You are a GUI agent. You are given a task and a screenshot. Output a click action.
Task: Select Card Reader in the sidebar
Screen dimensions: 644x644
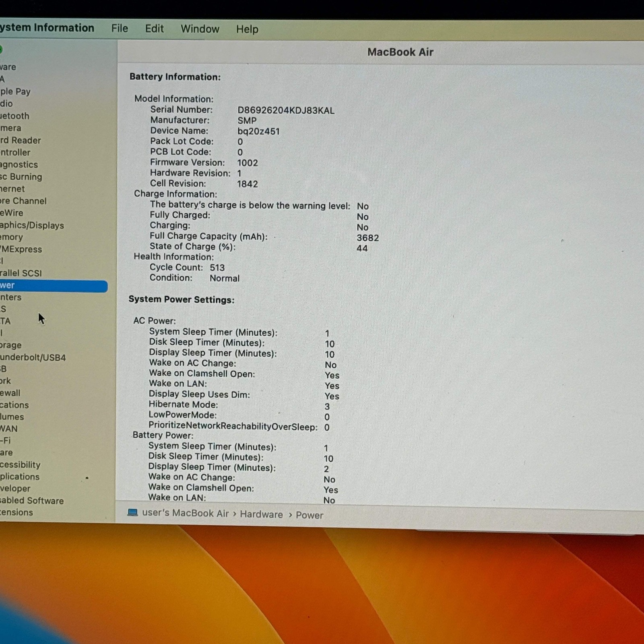click(x=21, y=140)
